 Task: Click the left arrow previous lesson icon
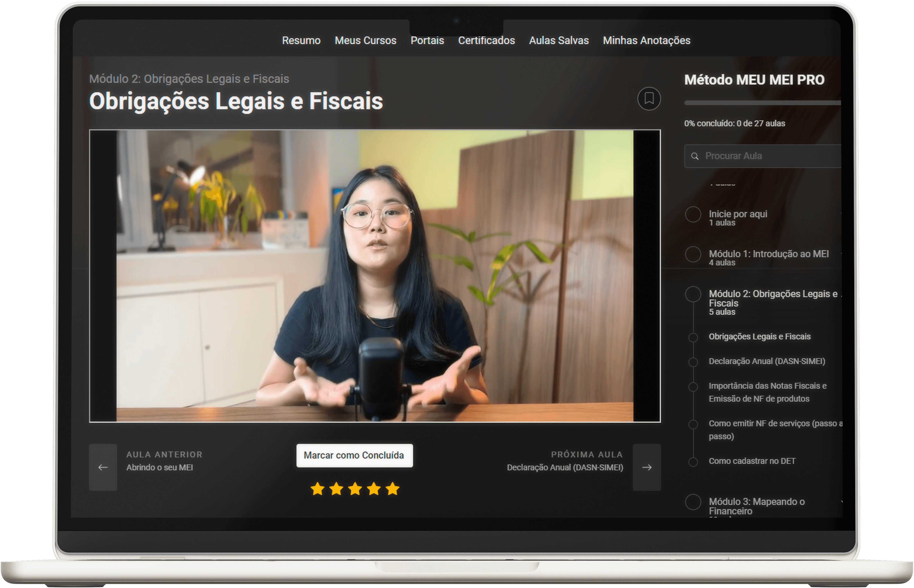coord(103,467)
